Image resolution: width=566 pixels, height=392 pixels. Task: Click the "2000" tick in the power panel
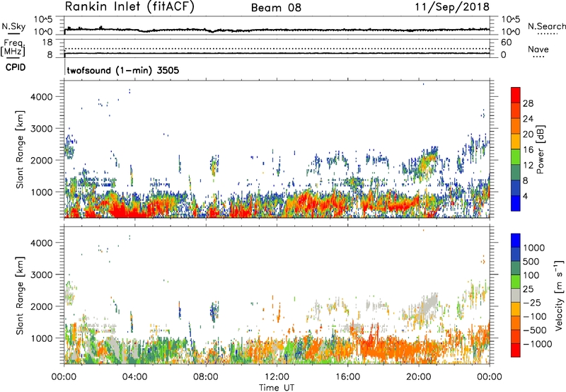pos(42,160)
